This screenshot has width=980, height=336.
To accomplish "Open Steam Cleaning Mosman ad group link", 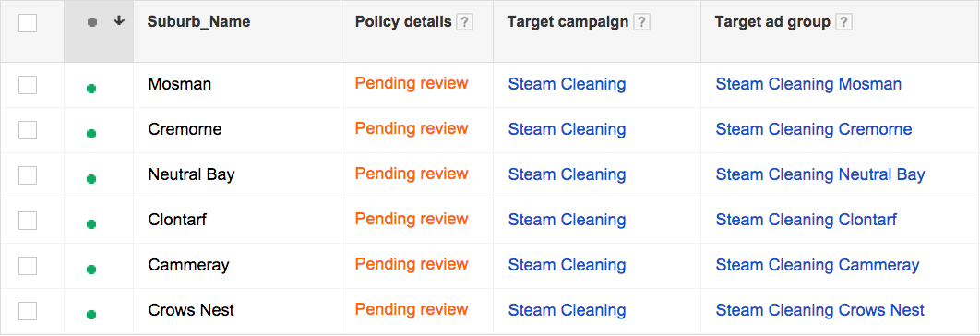I will pyautogui.click(x=808, y=84).
